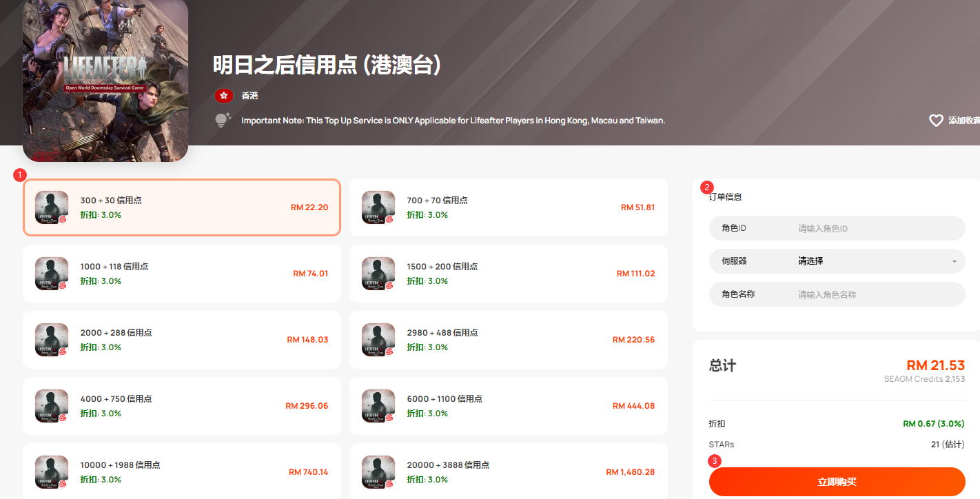Click the 700 + 70 信用点 product icon
This screenshot has width=980, height=499.
(x=378, y=207)
